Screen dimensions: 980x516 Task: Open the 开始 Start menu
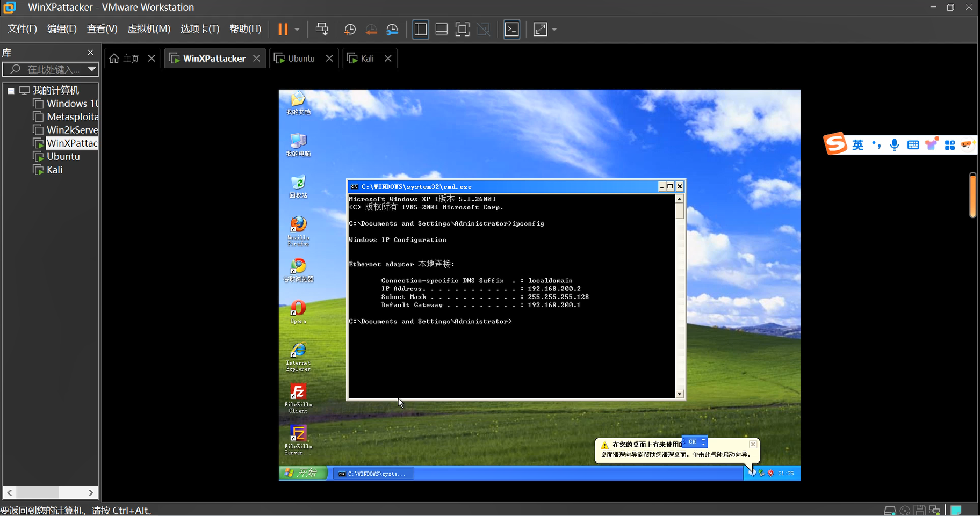coord(303,473)
